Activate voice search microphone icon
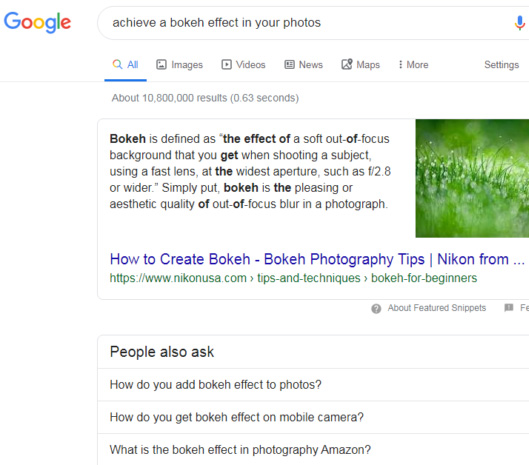The height and width of the screenshot is (465, 529). pyautogui.click(x=520, y=23)
